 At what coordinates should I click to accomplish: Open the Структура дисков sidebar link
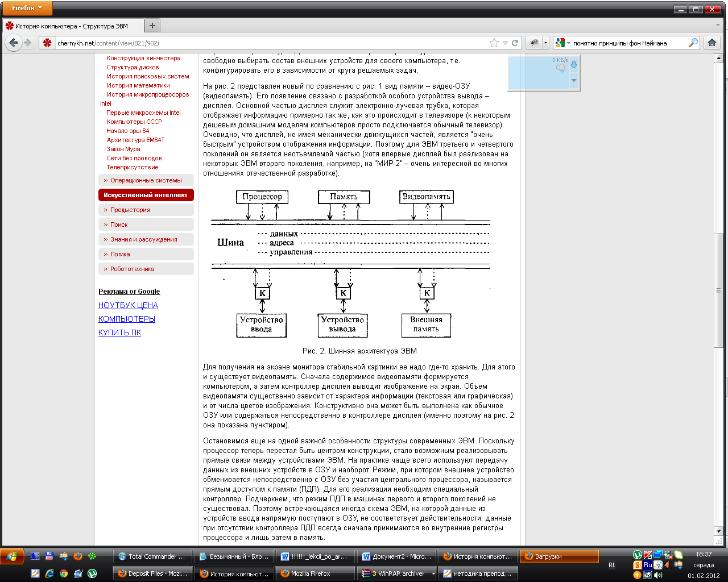click(x=133, y=67)
